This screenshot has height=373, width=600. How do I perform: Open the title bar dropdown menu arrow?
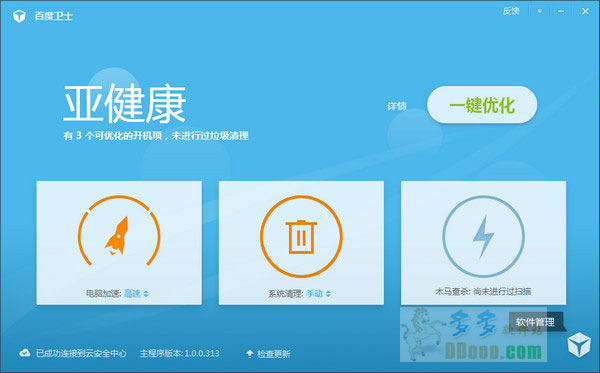point(540,11)
